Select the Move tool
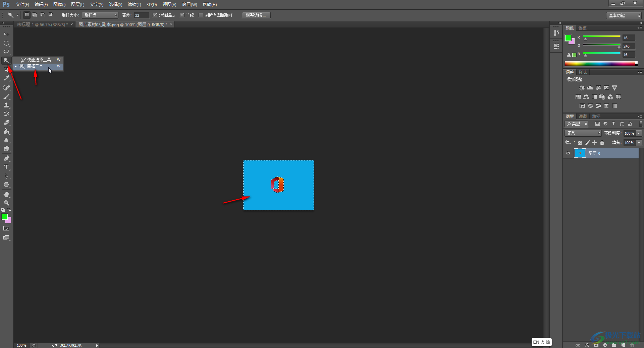644x348 pixels. (6, 34)
